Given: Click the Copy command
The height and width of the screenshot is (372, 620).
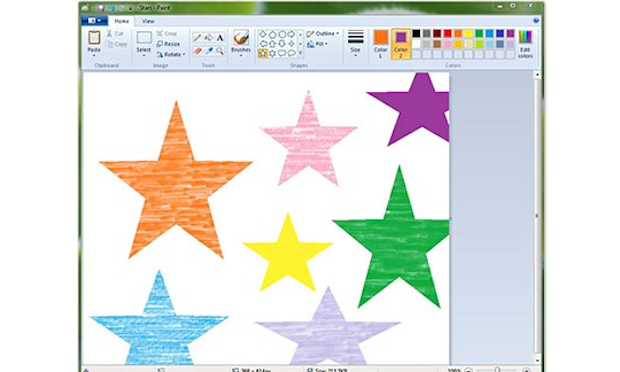Looking at the screenshot, I should (117, 44).
